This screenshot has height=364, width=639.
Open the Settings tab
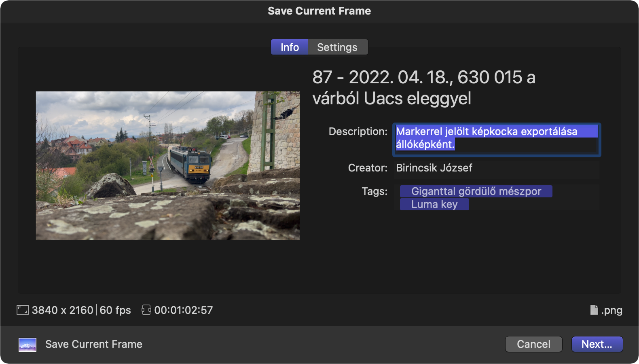338,47
